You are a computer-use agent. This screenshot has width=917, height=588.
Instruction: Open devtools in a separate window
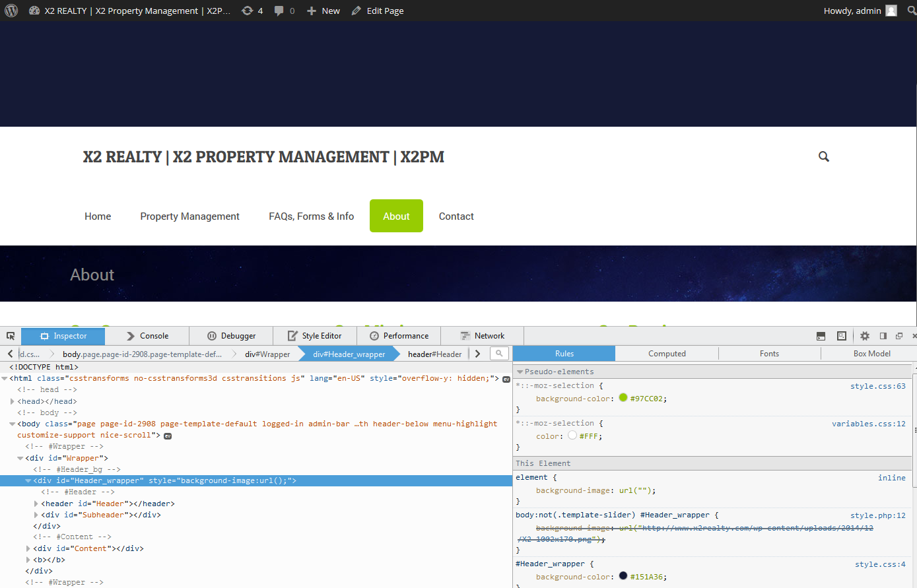[899, 336]
